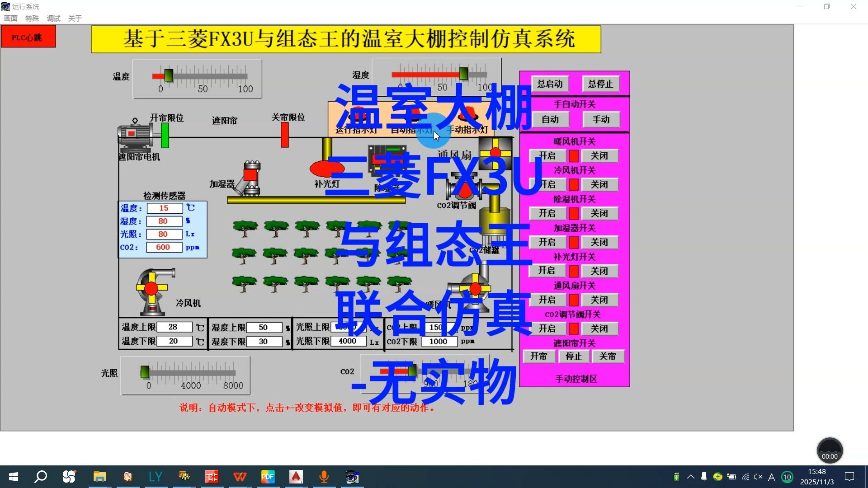Image resolution: width=868 pixels, height=488 pixels.
Task: Click the CO2下限 field showing 1000
Action: pyautogui.click(x=439, y=342)
